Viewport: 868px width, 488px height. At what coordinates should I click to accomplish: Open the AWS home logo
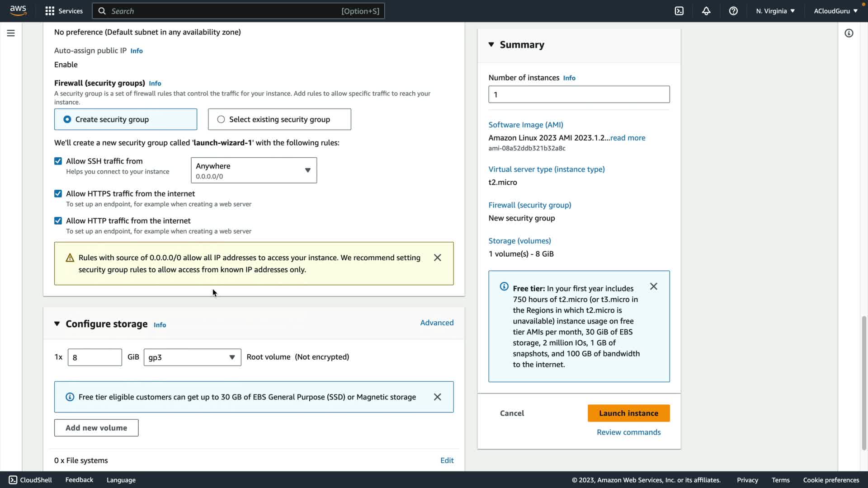coord(18,10)
